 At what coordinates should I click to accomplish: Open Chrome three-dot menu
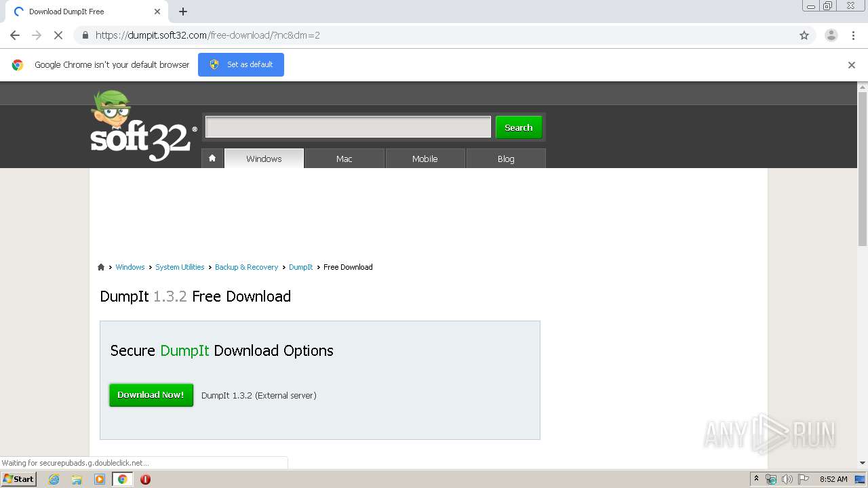coord(853,35)
